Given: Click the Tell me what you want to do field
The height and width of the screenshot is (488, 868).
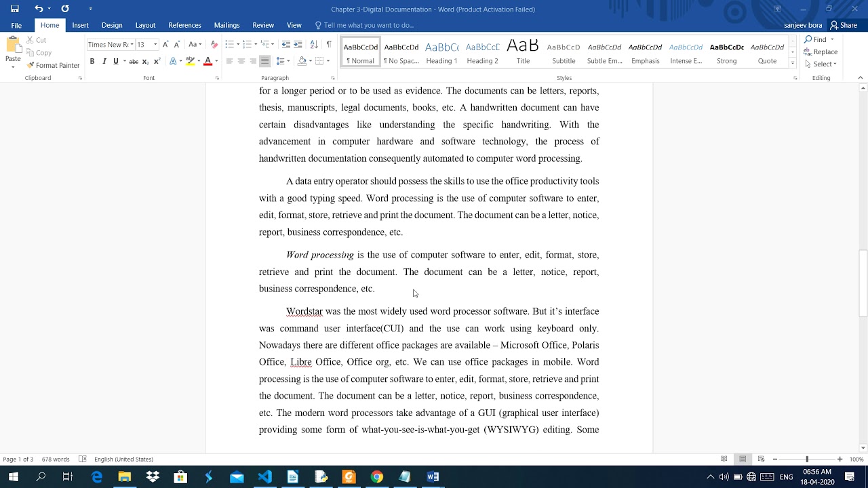Looking at the screenshot, I should click(x=365, y=25).
